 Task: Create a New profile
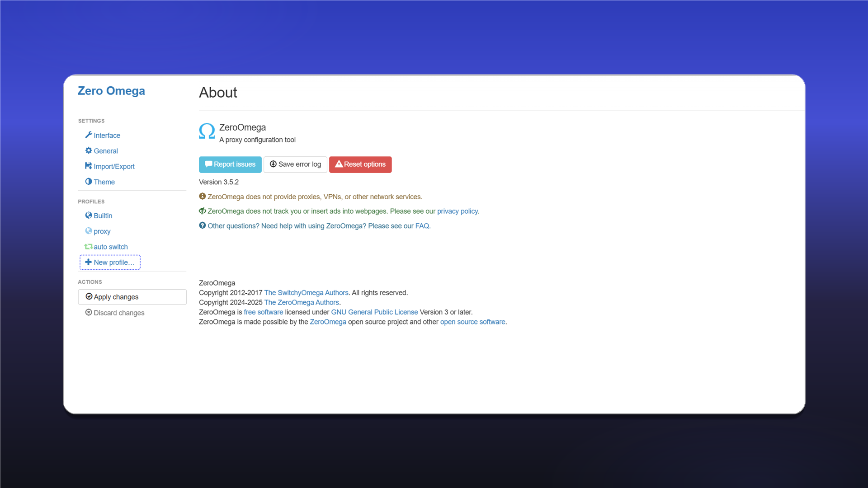(x=110, y=263)
